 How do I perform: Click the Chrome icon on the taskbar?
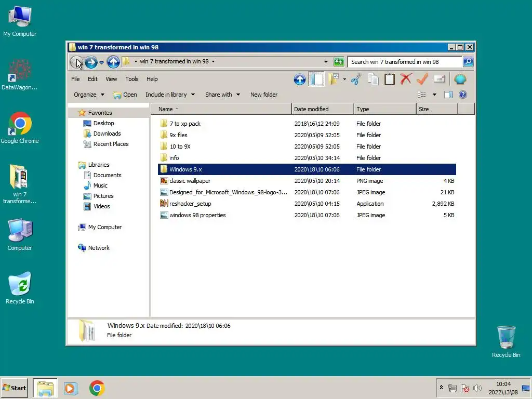pos(97,388)
